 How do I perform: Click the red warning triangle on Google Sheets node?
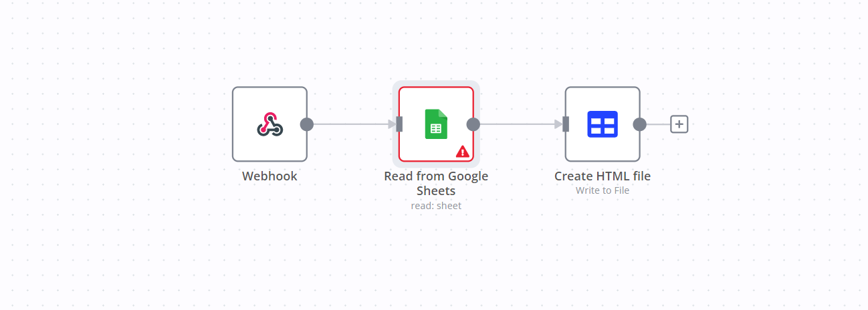pyautogui.click(x=462, y=152)
